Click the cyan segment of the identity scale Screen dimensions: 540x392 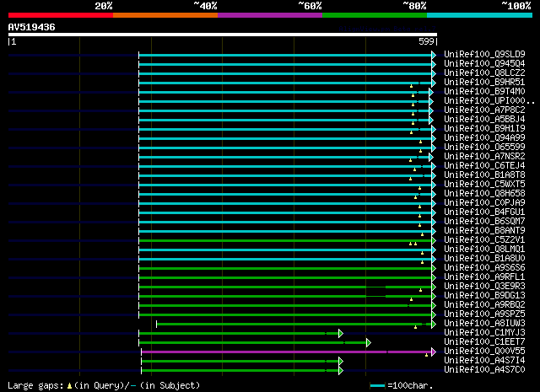click(x=480, y=15)
